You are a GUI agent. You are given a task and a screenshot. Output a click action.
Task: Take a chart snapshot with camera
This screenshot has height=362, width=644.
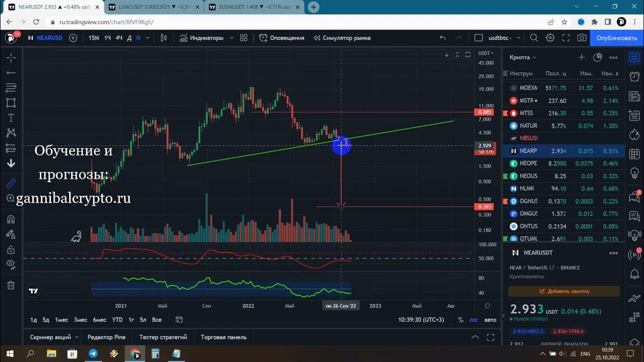coord(582,38)
